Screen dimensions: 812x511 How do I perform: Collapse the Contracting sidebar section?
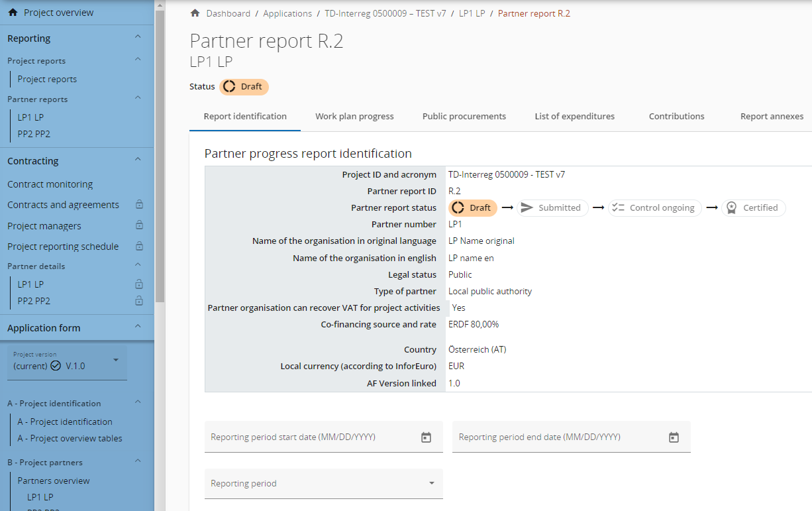tap(138, 160)
